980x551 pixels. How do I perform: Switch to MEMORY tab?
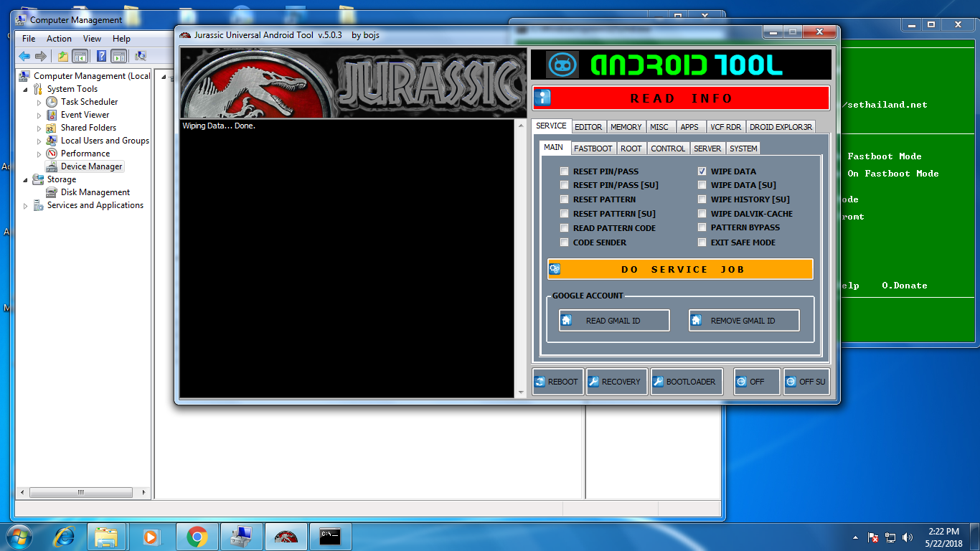click(x=626, y=127)
